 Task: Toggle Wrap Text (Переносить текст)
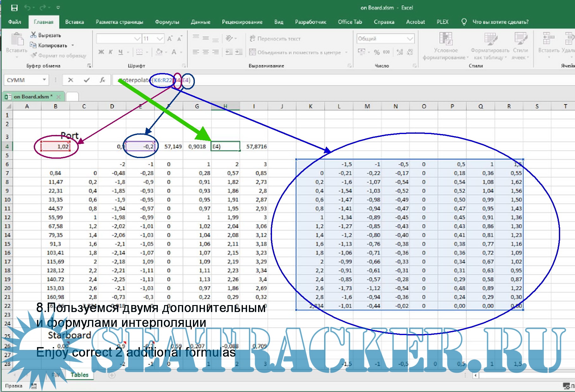(x=275, y=39)
